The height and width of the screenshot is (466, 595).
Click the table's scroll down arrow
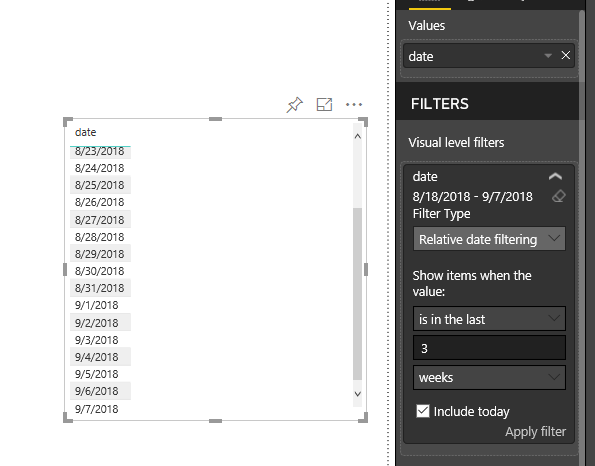pos(357,394)
